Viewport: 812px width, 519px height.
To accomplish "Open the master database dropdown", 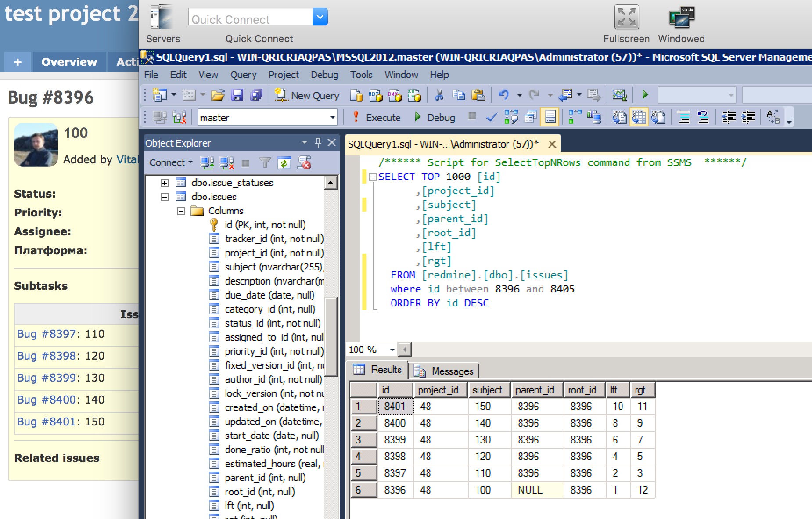I will [x=332, y=117].
